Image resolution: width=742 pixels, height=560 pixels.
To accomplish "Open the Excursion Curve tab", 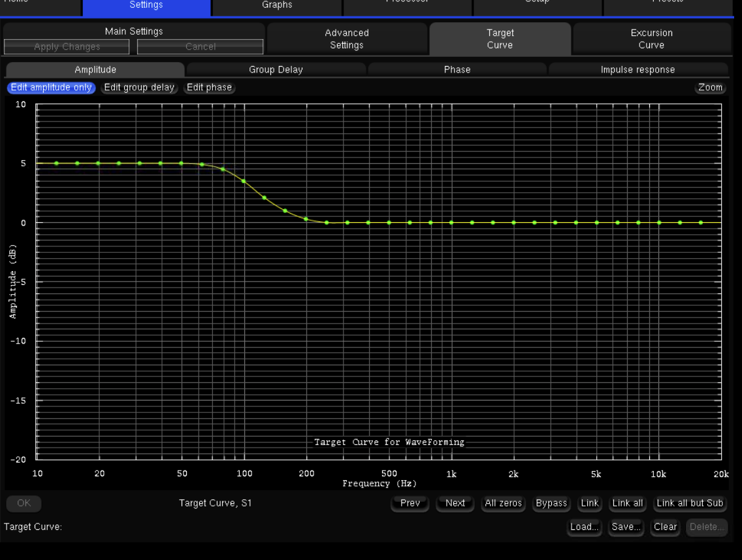I will click(651, 39).
